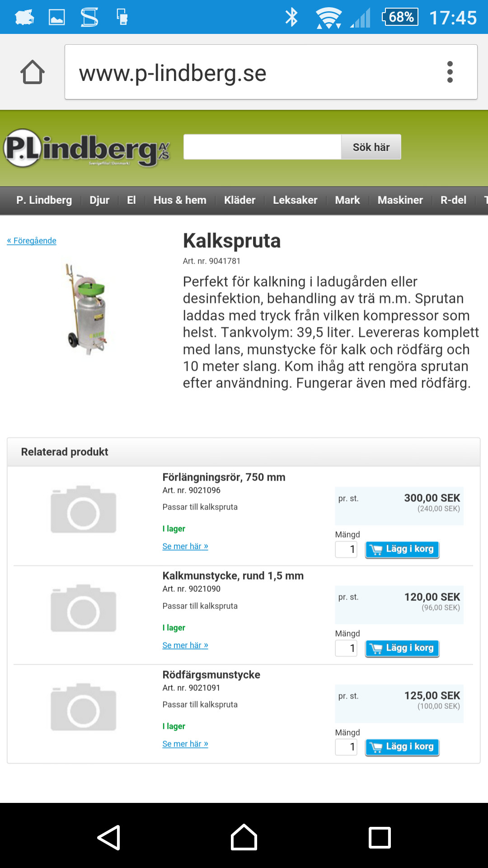Open the Djur menu category

(x=99, y=200)
